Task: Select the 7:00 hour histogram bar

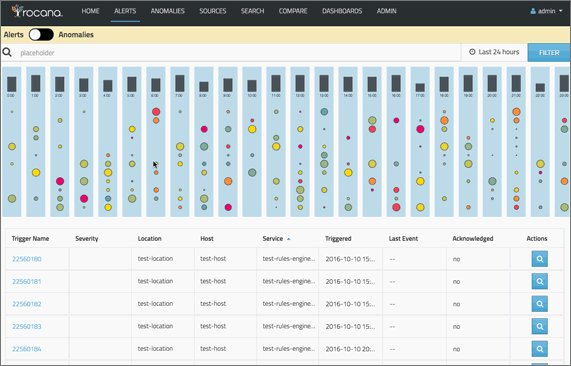Action: click(180, 83)
